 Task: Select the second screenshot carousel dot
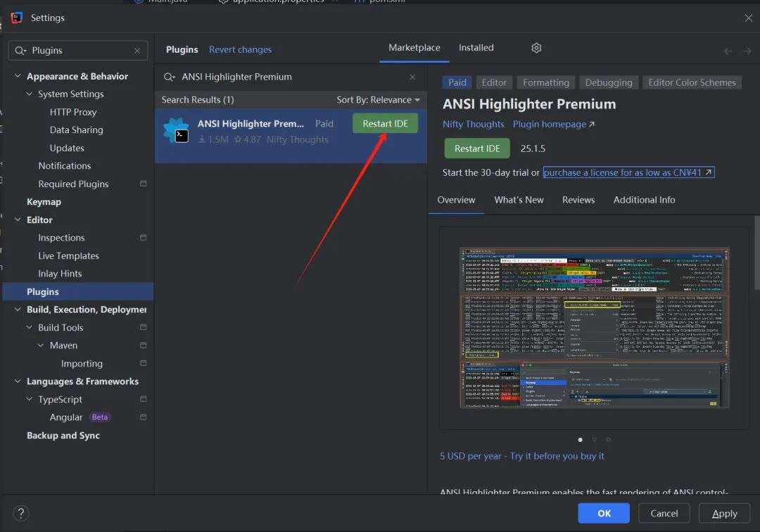coord(594,439)
